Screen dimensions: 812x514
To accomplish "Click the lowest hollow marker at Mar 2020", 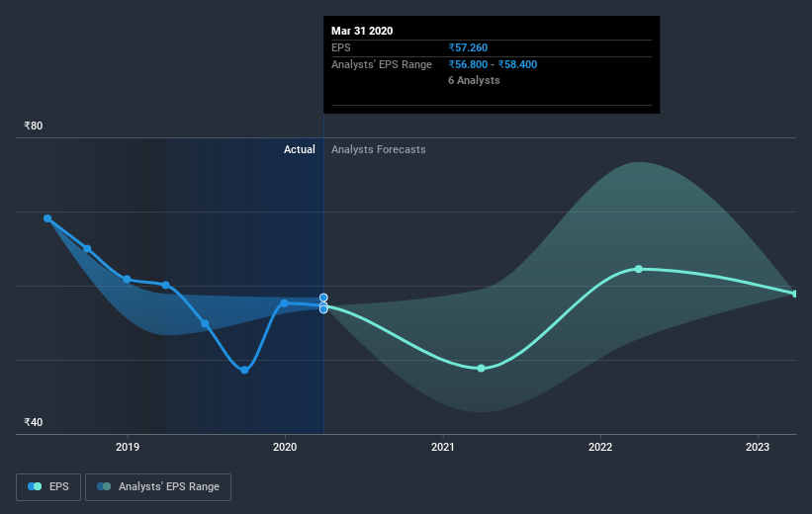I will click(x=323, y=309).
